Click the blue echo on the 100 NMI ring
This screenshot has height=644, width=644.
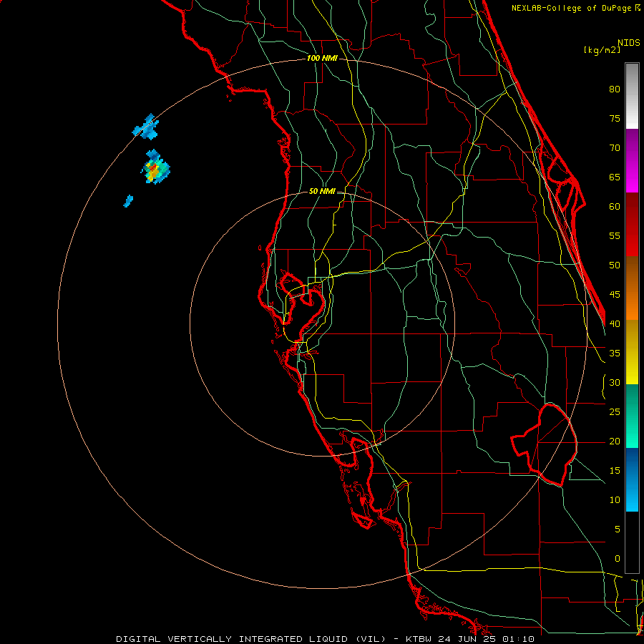[146, 127]
